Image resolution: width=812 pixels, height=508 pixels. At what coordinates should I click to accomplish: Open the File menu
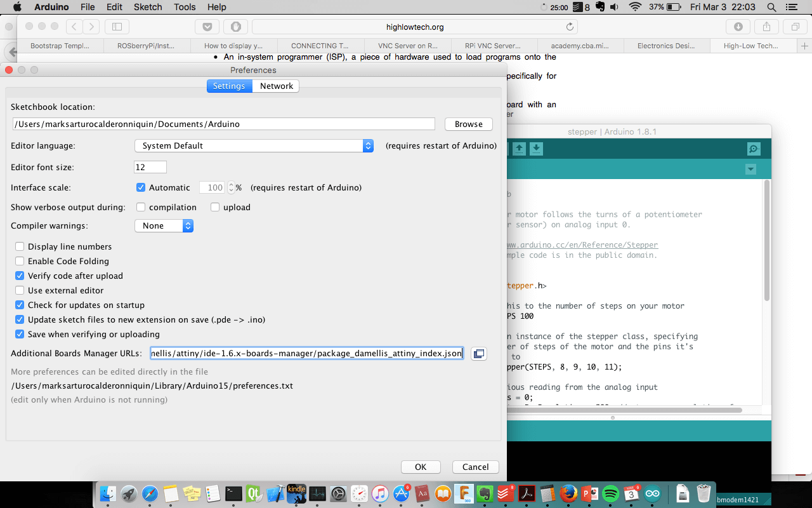88,7
